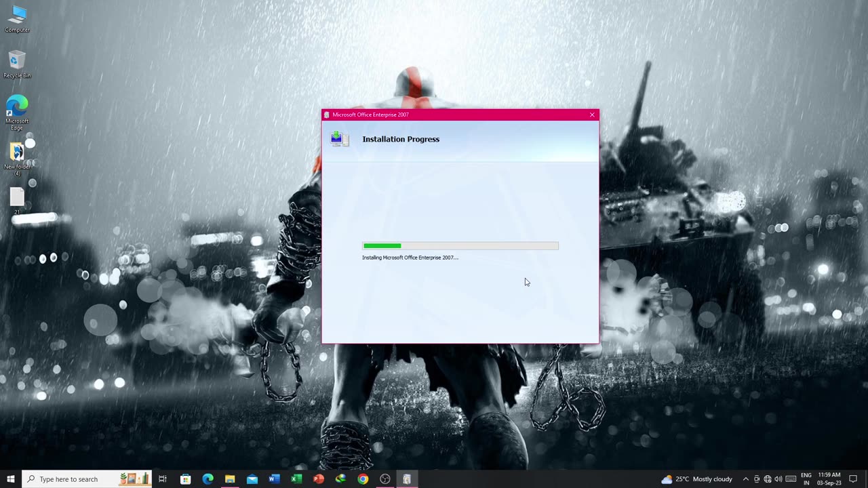Open the Computer desktop icon

coord(17,19)
